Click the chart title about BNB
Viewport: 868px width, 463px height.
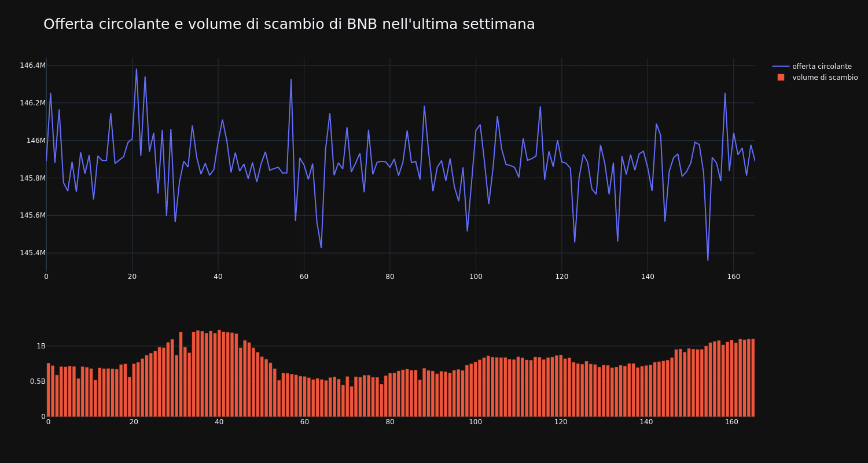(x=289, y=24)
